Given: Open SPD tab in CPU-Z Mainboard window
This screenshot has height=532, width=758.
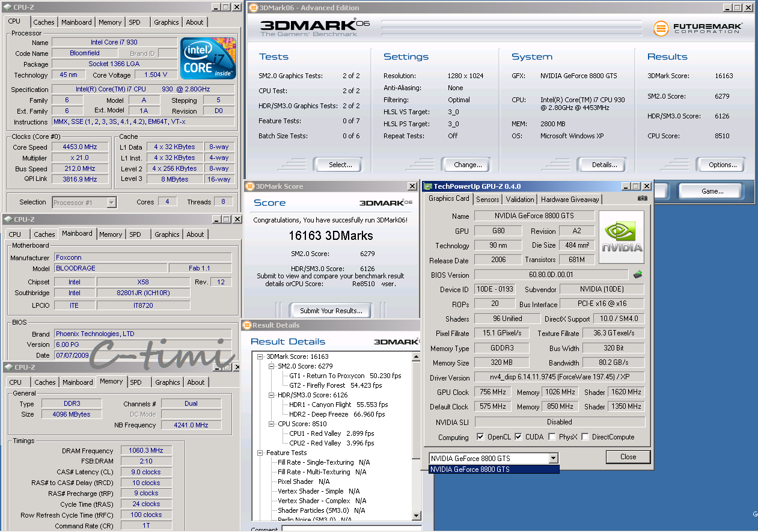Looking at the screenshot, I should tap(135, 234).
